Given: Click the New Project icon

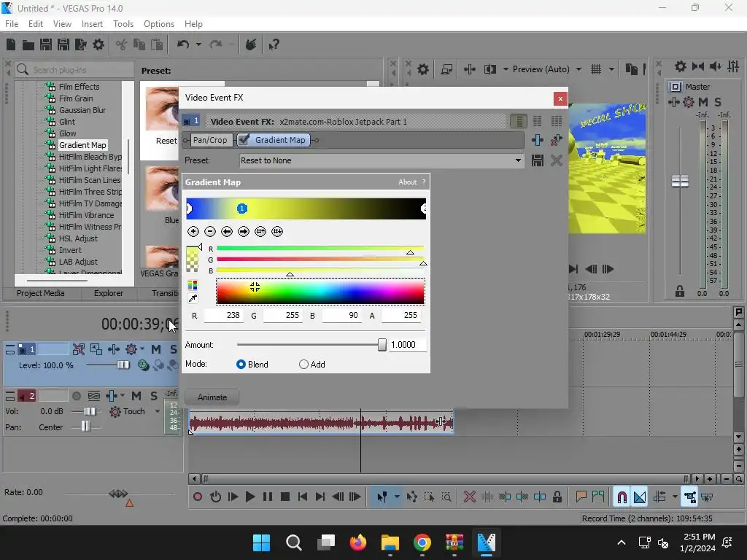Looking at the screenshot, I should [10, 44].
